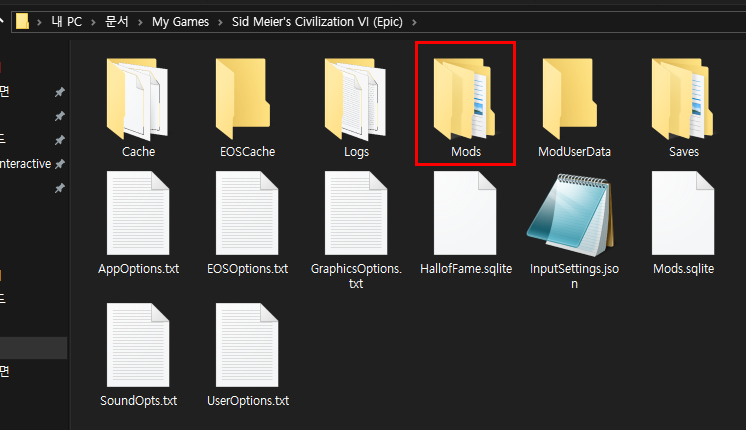Click the AppOptions.txt file name
746x430 pixels.
click(138, 269)
